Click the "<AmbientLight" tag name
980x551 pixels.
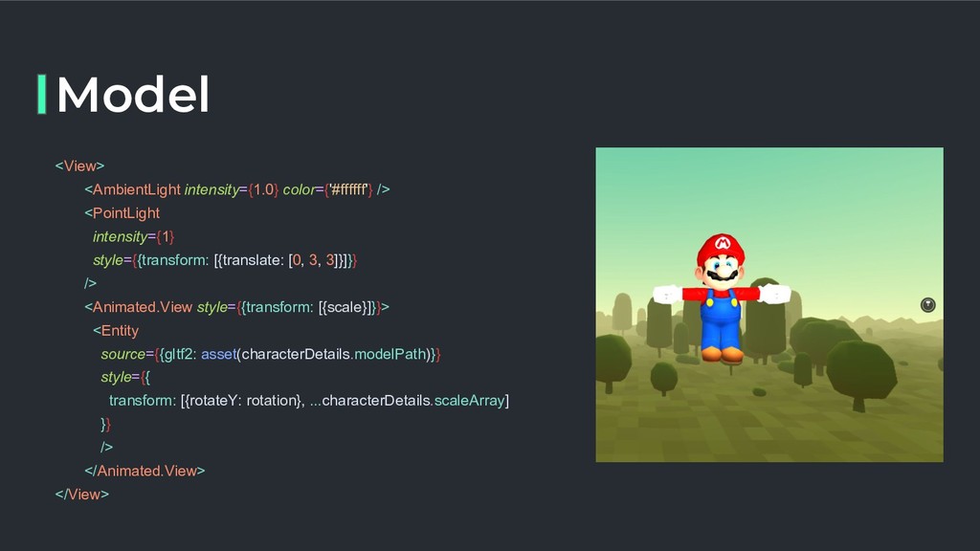click(x=132, y=189)
